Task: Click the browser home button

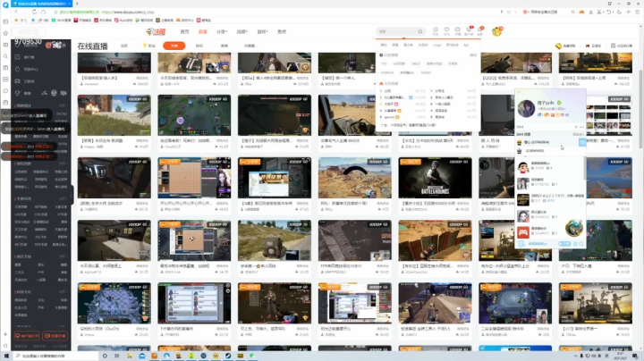Action: click(44, 12)
